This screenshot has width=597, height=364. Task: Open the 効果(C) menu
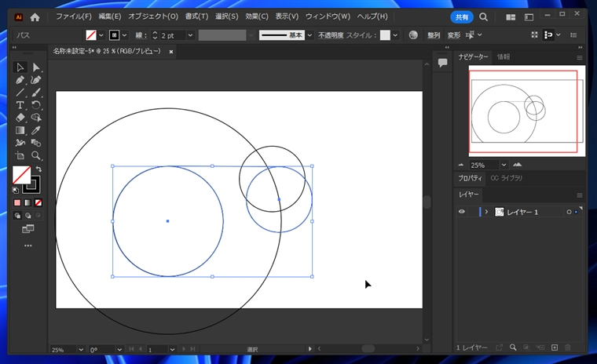pos(257,16)
